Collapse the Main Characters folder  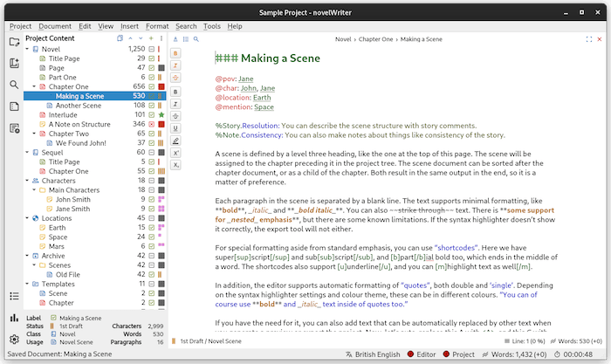coord(34,189)
